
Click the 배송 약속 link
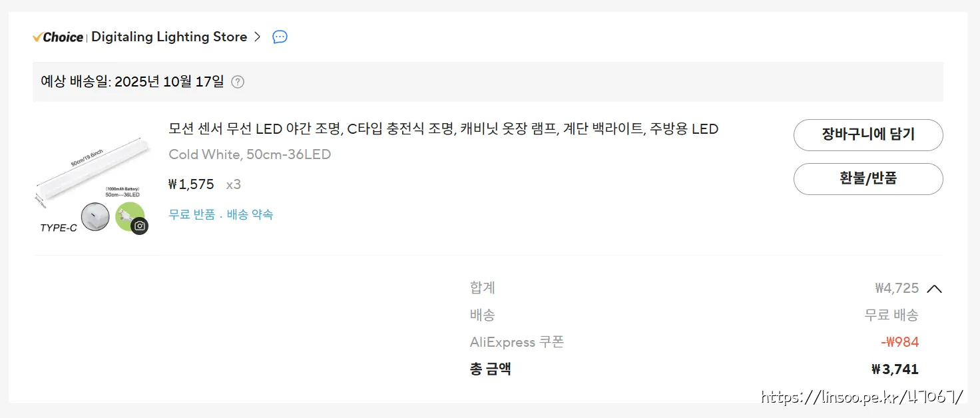click(250, 215)
